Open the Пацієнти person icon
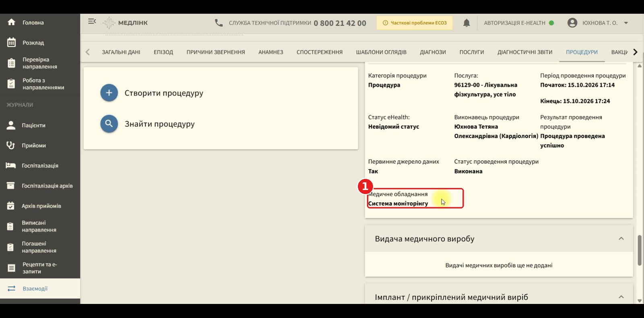 click(x=11, y=125)
